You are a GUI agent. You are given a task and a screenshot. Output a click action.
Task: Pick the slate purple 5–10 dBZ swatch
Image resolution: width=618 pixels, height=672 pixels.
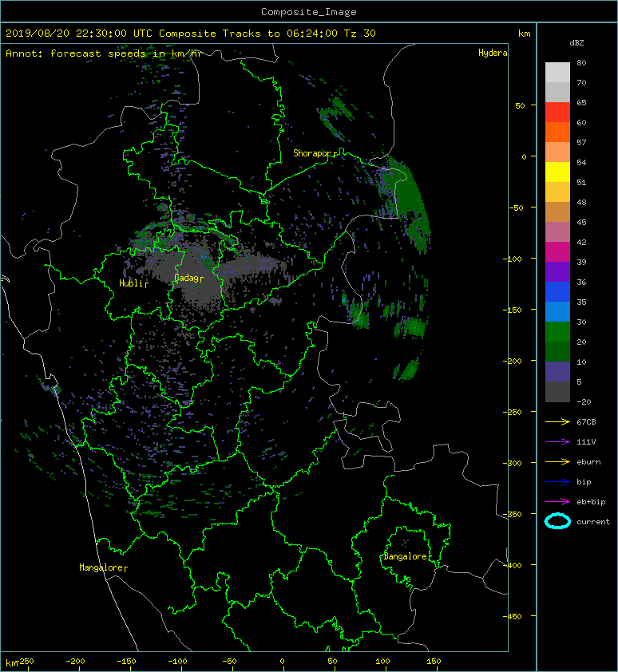(557, 372)
